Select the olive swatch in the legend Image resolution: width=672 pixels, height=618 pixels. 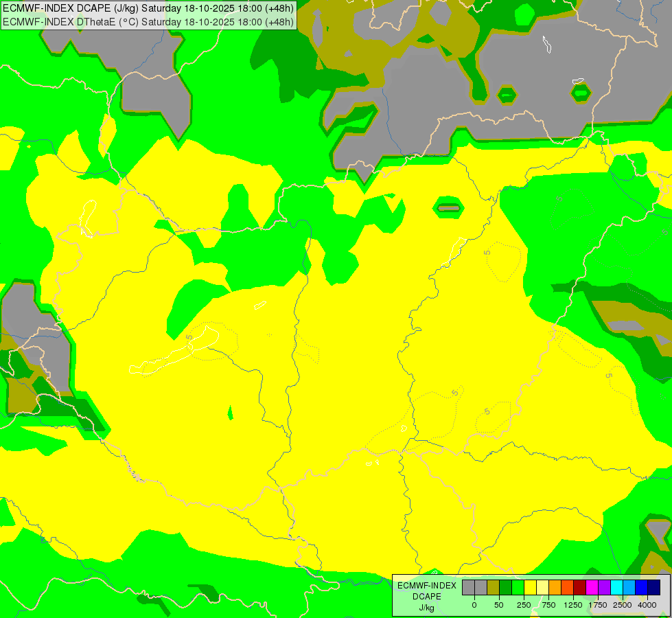493,587
